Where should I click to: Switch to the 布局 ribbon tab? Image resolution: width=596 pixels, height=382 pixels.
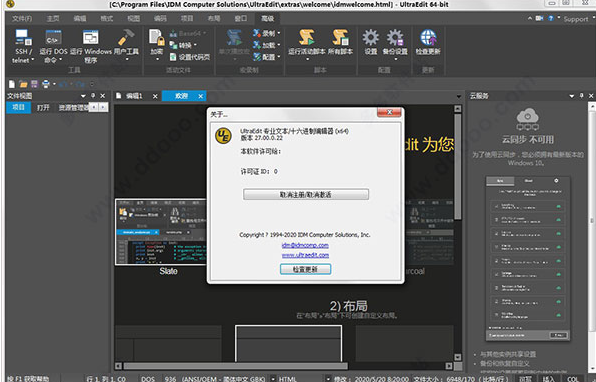[x=214, y=18]
